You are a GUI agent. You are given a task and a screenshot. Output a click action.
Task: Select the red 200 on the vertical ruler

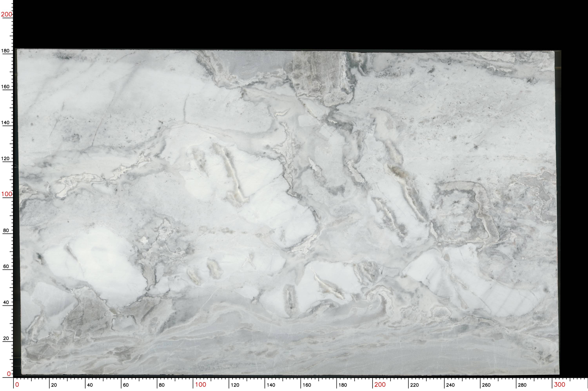6,14
